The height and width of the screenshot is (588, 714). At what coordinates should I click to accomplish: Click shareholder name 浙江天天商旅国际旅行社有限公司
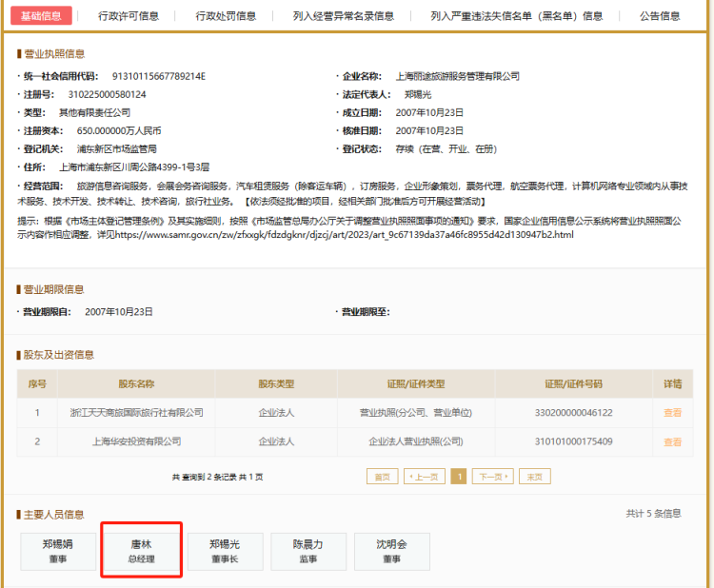[x=136, y=413]
